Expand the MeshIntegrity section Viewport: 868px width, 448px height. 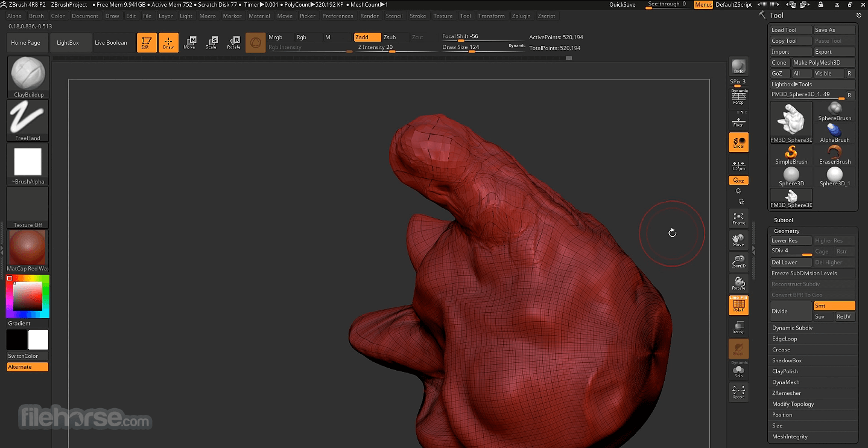pyautogui.click(x=790, y=437)
